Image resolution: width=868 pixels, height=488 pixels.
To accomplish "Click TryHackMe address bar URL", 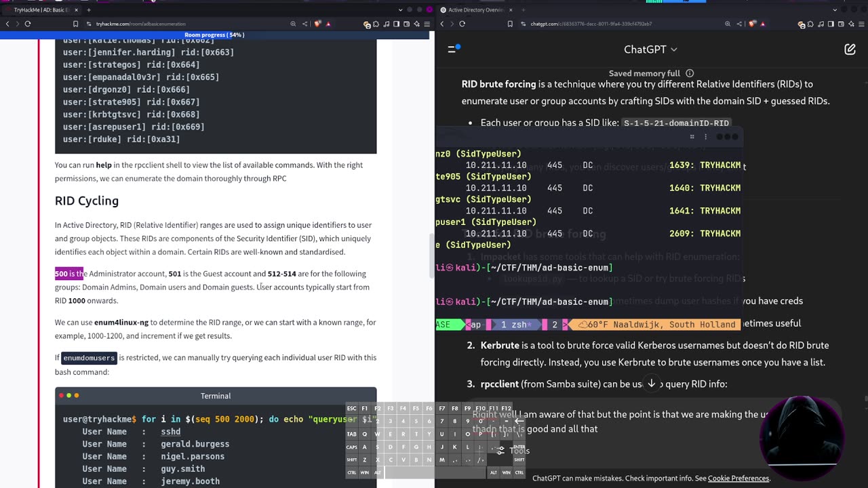I will 140,24.
